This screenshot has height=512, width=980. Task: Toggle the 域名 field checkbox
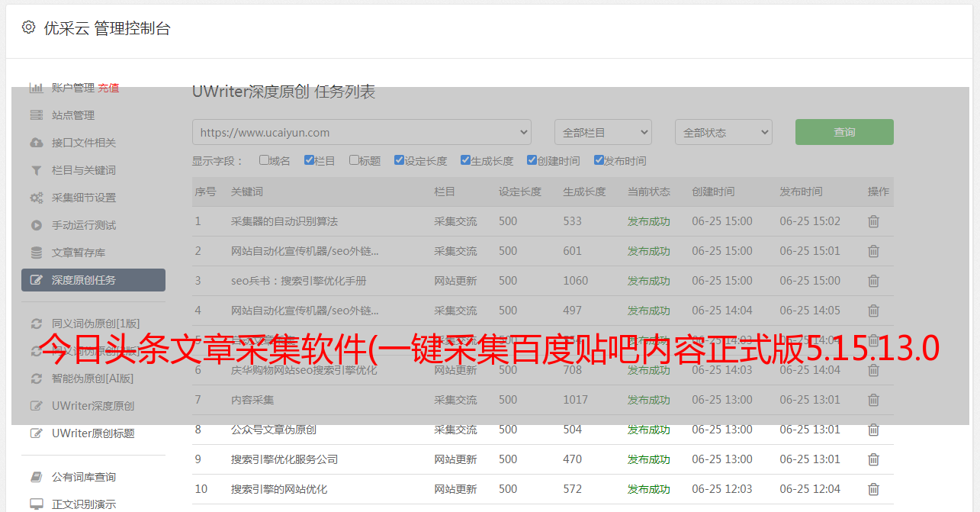tap(264, 160)
